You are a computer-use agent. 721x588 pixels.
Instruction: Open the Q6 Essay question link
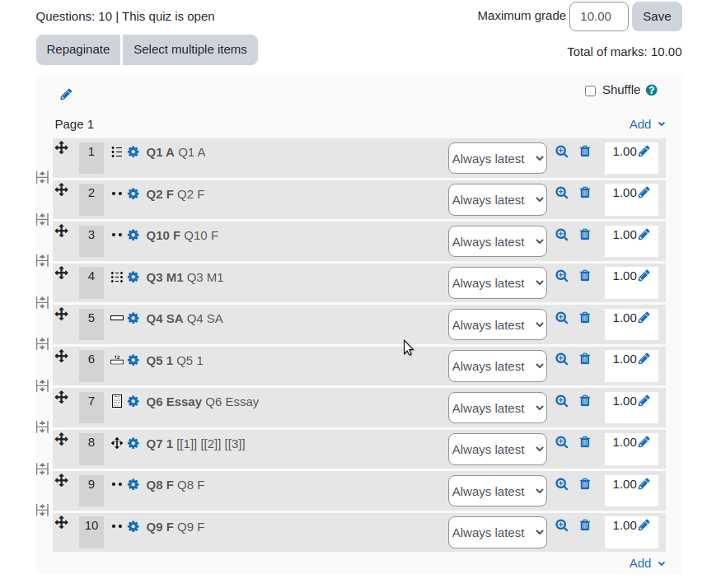[x=203, y=402]
